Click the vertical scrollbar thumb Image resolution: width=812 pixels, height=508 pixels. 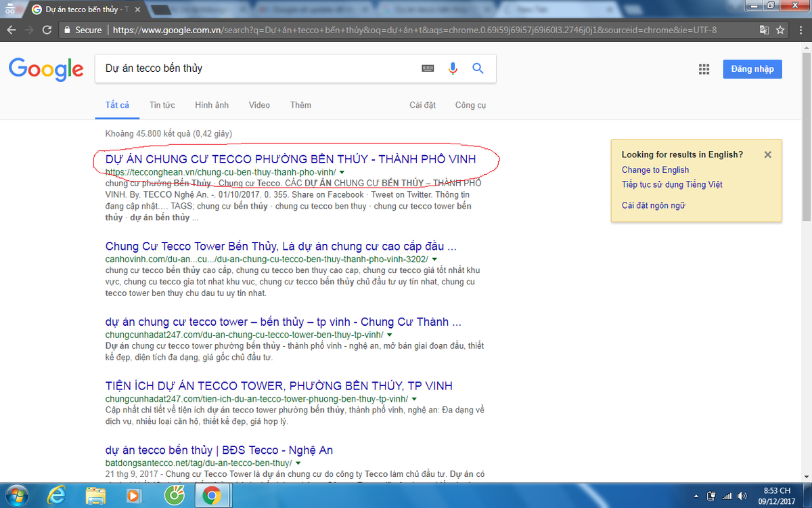tap(806, 135)
